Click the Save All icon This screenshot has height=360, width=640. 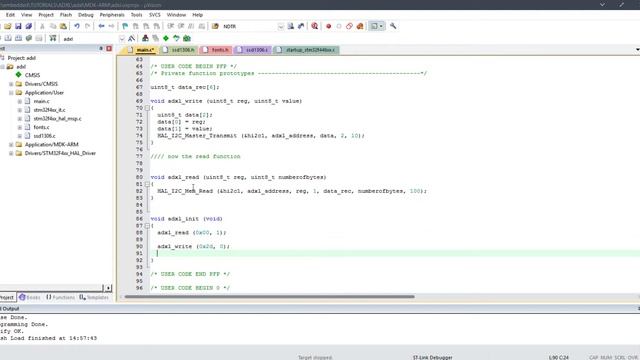coord(29,26)
